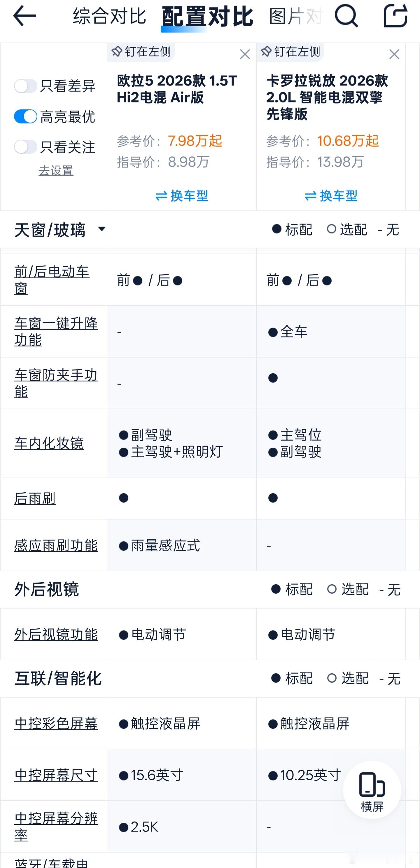Screen dimensions: 420x868
Task: Pin 卡罗拉锐放 column with 钉在左侧 icon
Action: [291, 52]
